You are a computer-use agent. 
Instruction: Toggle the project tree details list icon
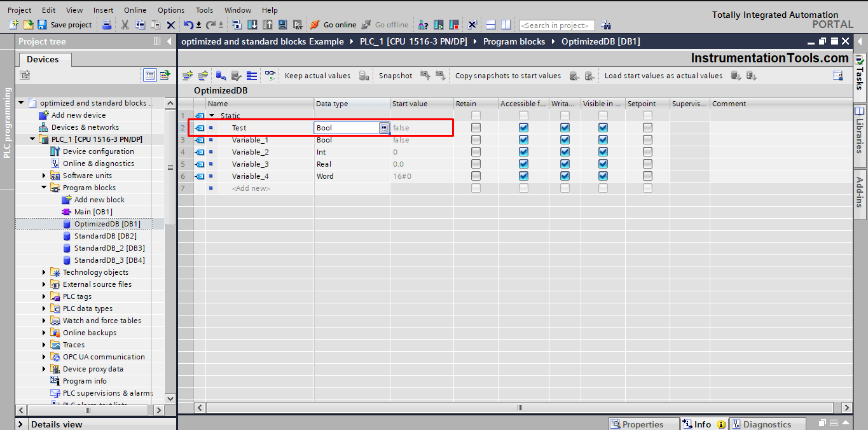150,75
